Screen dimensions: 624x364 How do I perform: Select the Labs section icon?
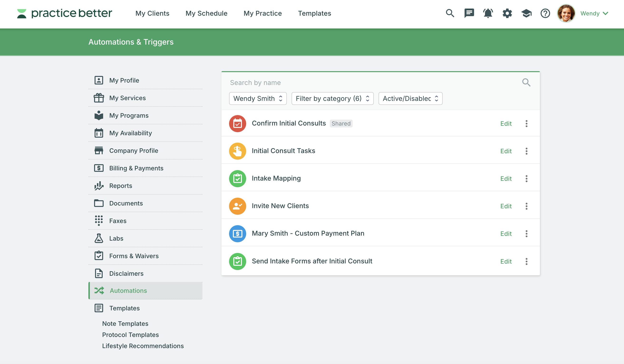(99, 238)
